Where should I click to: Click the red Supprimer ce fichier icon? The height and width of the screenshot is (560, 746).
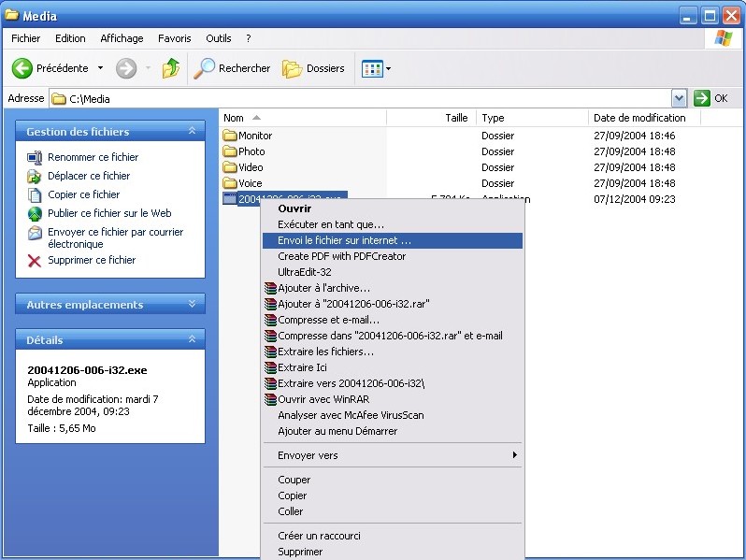pyautogui.click(x=35, y=260)
